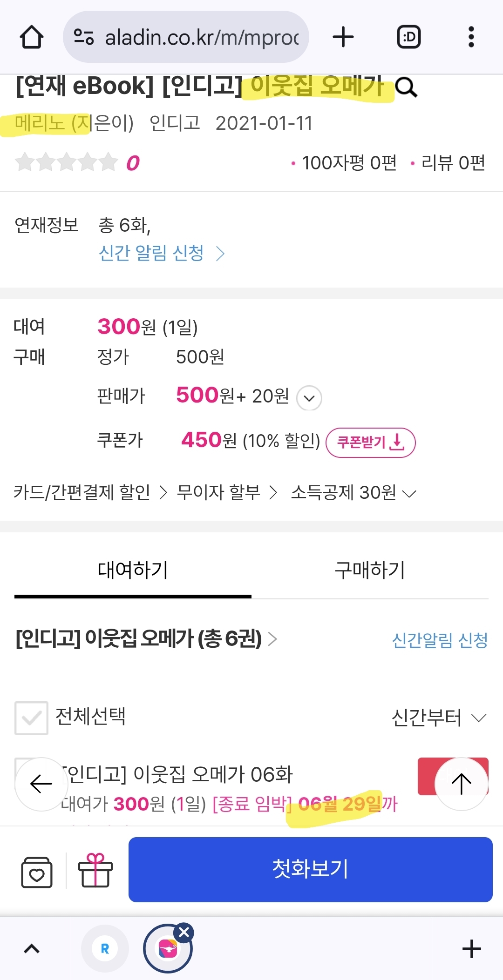Close the floating Aladin app bubble

click(184, 932)
